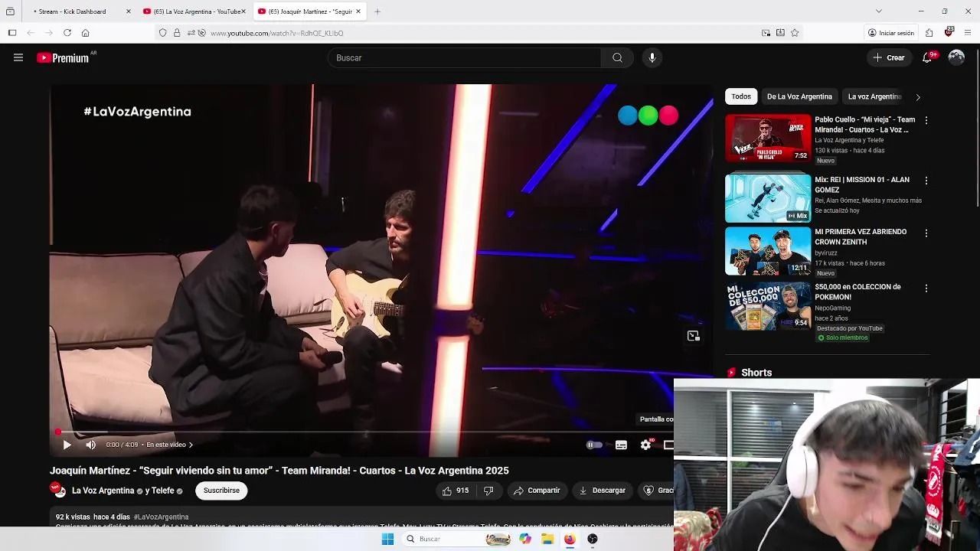Open YouTube notifications bell
Viewport: 980px width, 551px height.
coord(926,57)
